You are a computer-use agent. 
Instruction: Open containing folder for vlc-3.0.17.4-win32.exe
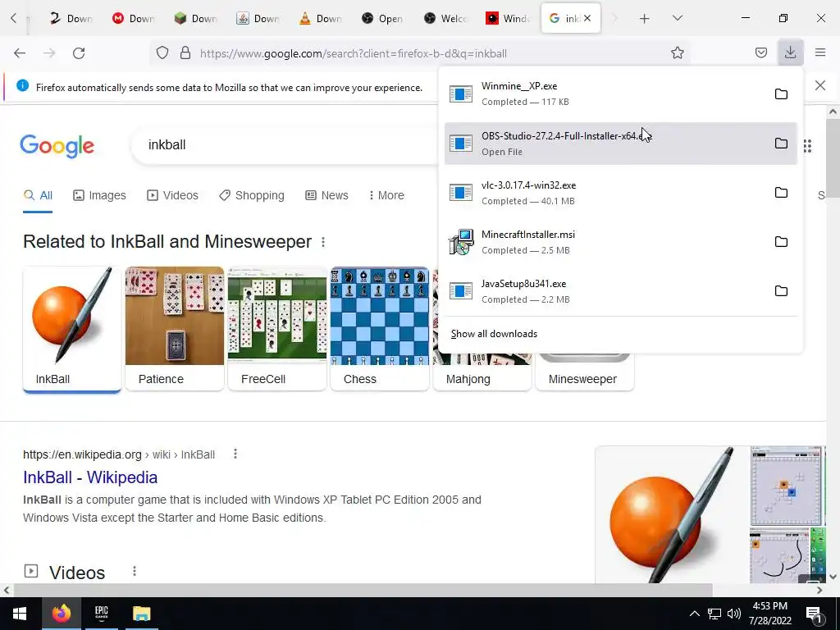click(781, 193)
